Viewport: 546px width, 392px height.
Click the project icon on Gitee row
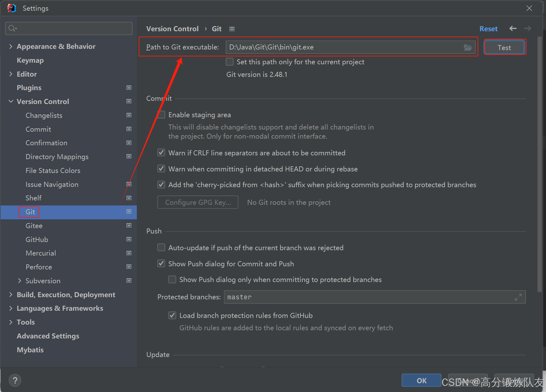point(129,225)
